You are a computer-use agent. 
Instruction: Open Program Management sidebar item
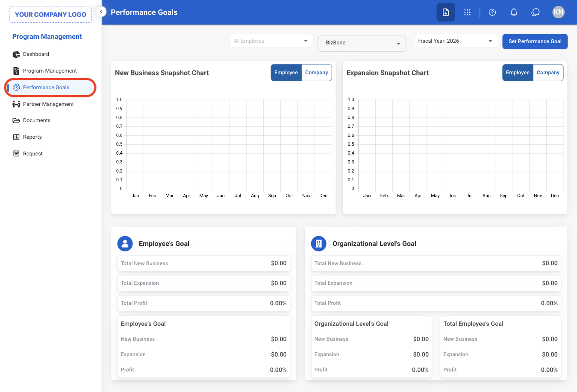tap(50, 71)
